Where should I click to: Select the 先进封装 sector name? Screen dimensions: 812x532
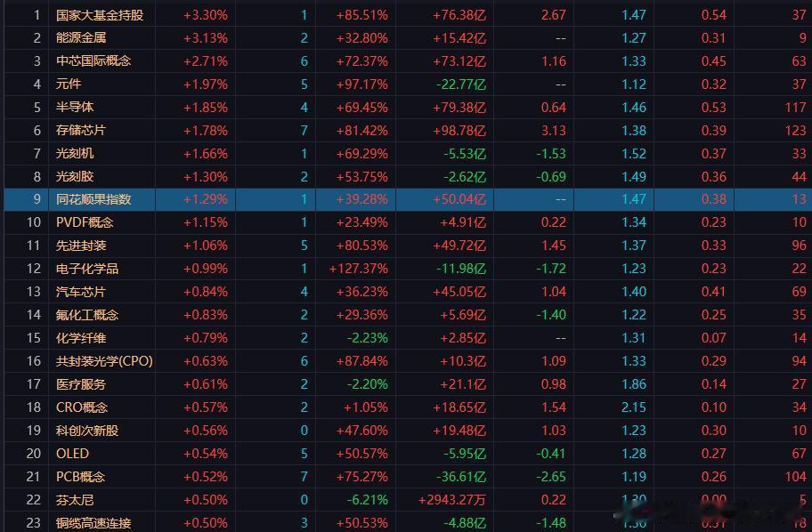(x=81, y=246)
